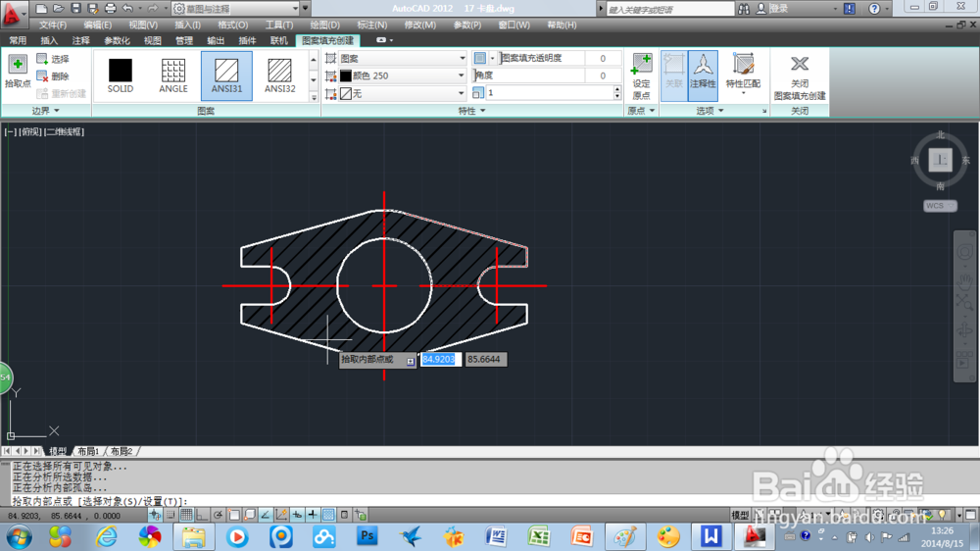This screenshot has height=551, width=980.
Task: Click the New file icon
Action: (41, 8)
